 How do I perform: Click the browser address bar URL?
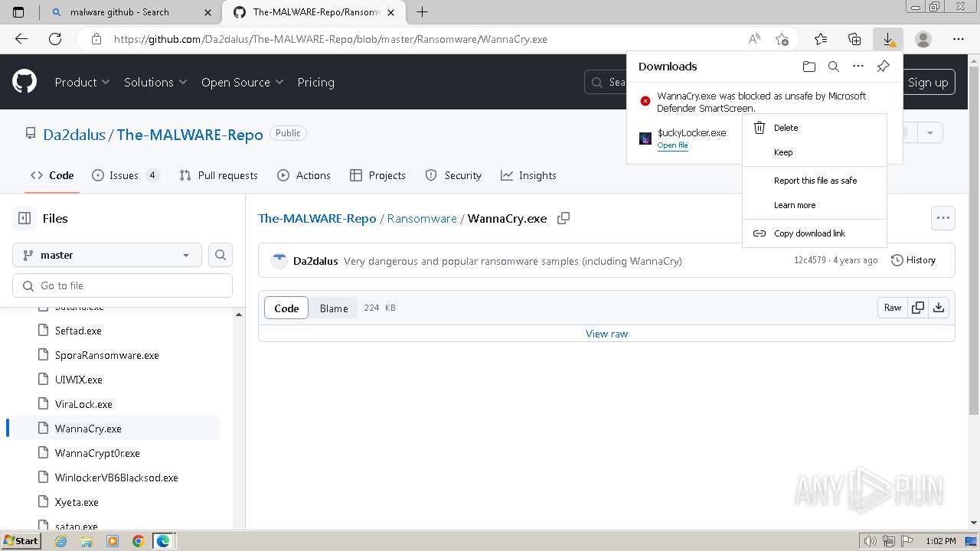tap(330, 39)
